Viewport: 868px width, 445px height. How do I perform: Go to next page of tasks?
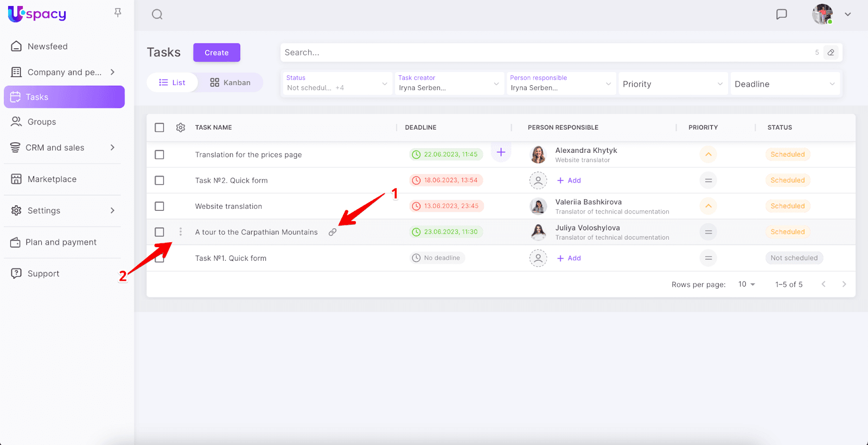(844, 284)
